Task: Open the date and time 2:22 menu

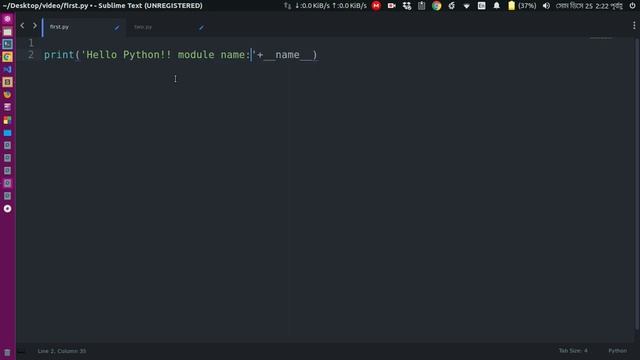Action: point(589,6)
